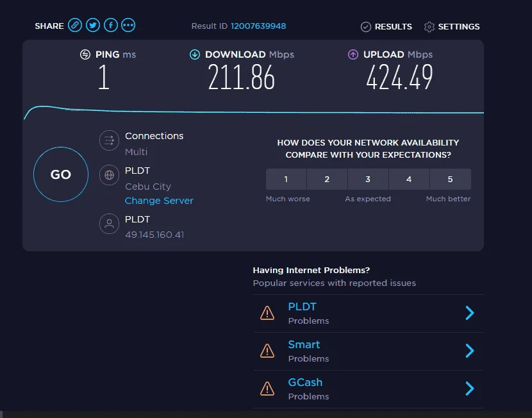Click the SETTINGS gear icon

(429, 27)
